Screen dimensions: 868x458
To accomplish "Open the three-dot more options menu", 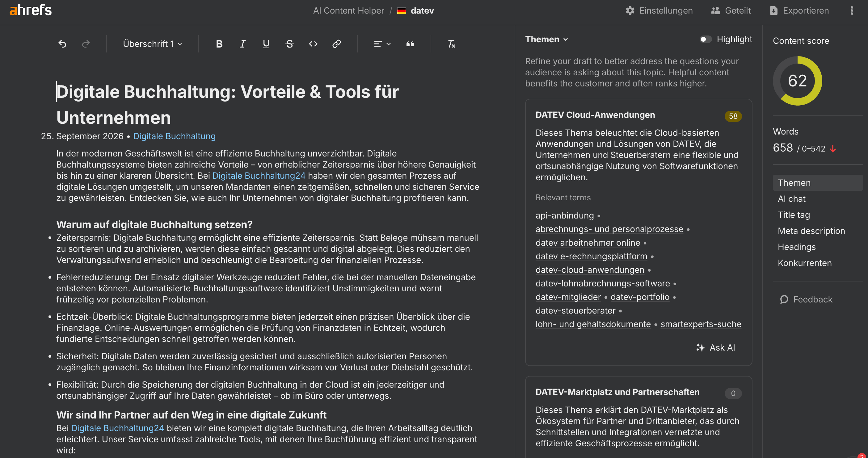I will (x=852, y=10).
